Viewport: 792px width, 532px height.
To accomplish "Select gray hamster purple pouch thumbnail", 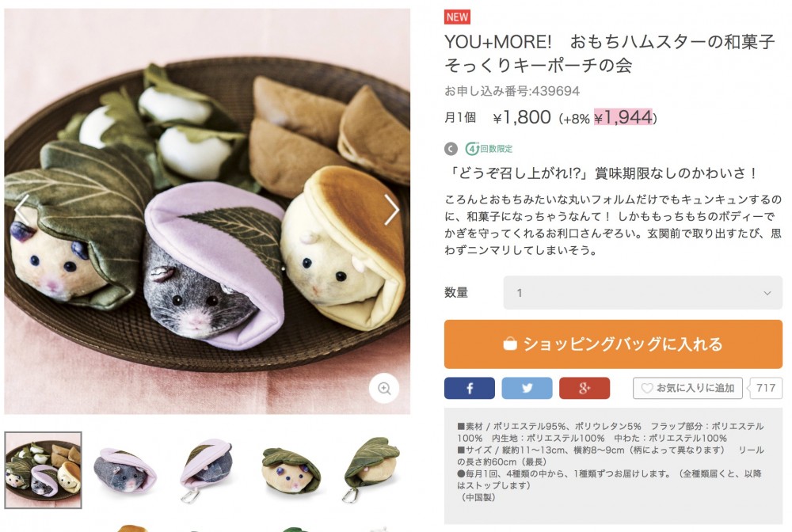I will [x=125, y=470].
